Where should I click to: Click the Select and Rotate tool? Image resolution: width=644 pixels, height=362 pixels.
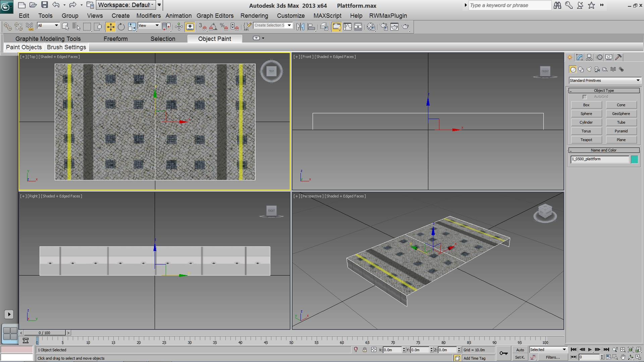[121, 27]
